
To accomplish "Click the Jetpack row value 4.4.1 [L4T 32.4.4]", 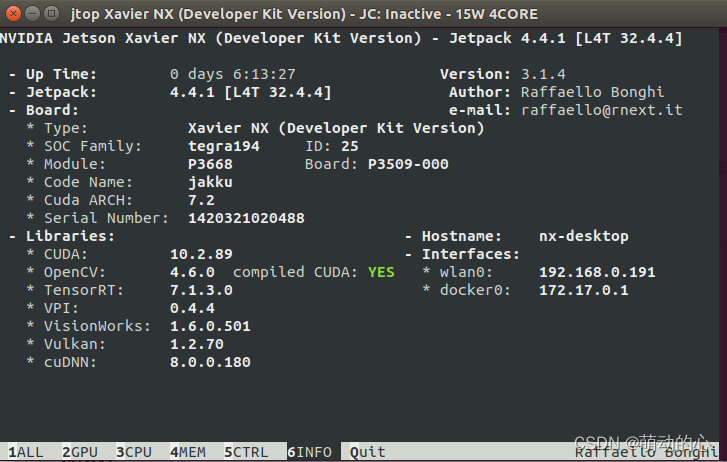I will click(250, 92).
